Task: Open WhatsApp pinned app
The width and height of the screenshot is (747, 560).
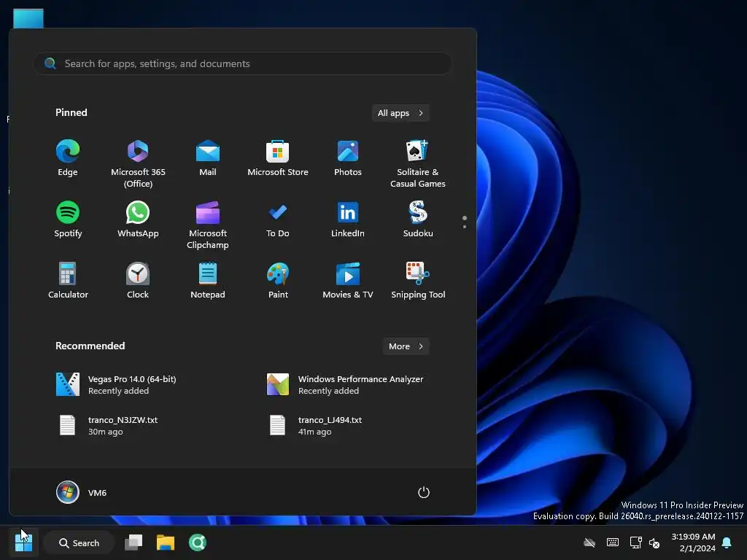Action: click(138, 219)
